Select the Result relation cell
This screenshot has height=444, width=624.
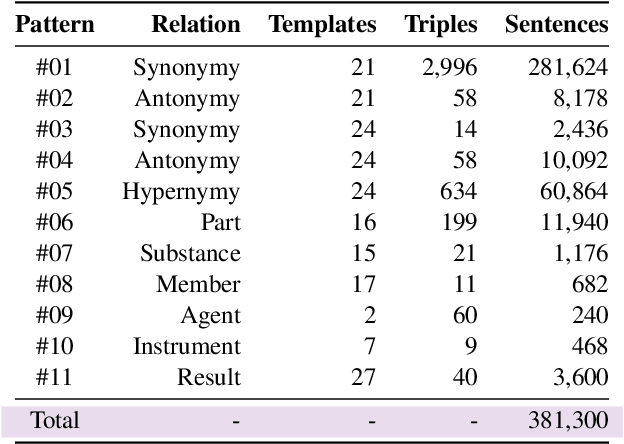(209, 377)
